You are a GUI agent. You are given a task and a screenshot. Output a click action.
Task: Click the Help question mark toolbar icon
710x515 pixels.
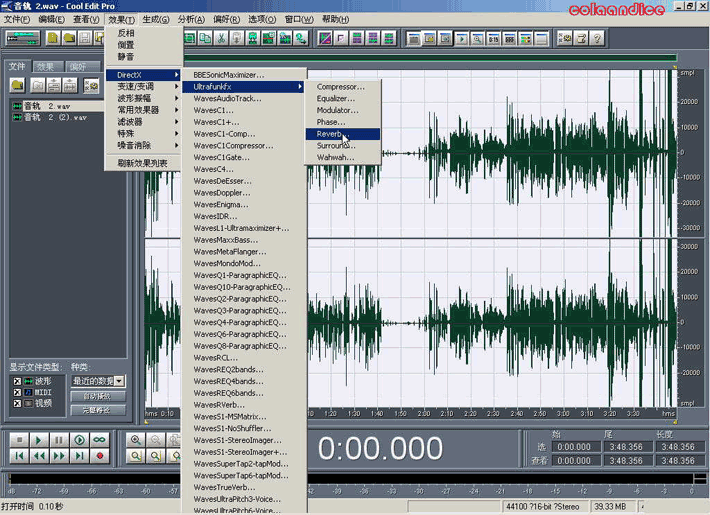[596, 39]
